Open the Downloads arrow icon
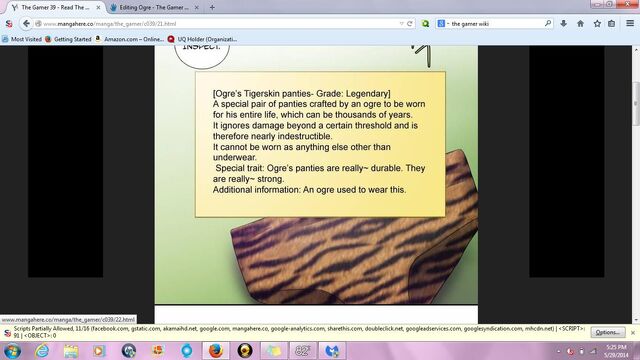The height and width of the screenshot is (360, 640). 564,24
